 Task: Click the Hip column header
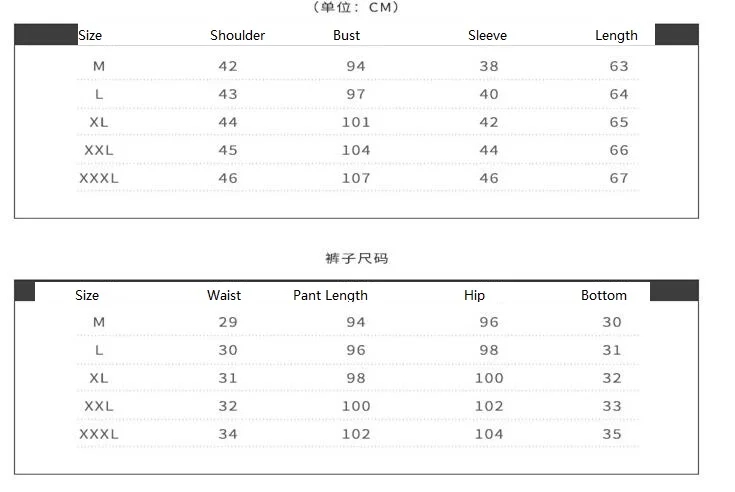pyautogui.click(x=474, y=296)
